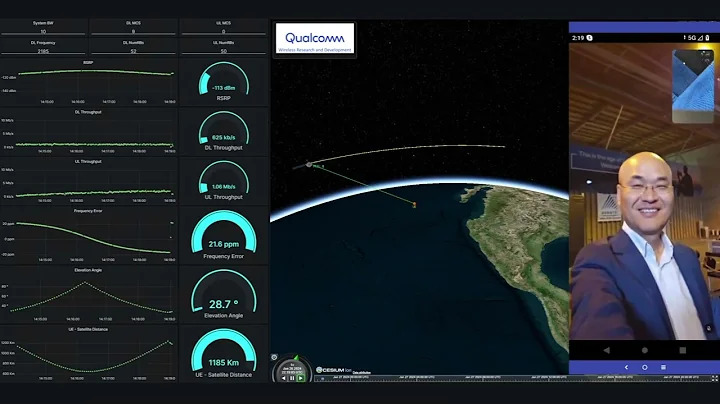Viewport: 720px width, 404px height.
Task: Click the orange ground station marker
Action: point(414,205)
